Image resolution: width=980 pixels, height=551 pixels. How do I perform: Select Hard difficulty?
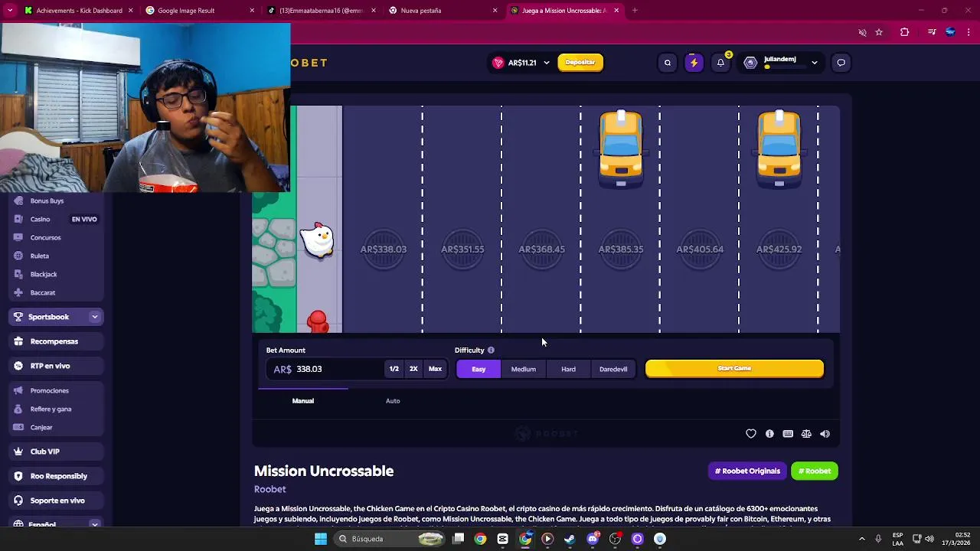tap(568, 369)
